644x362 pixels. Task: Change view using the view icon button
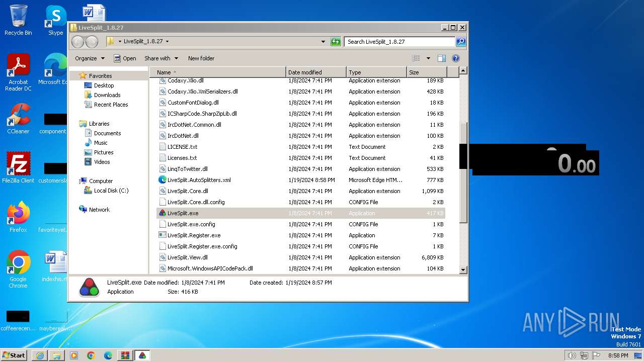click(x=416, y=58)
